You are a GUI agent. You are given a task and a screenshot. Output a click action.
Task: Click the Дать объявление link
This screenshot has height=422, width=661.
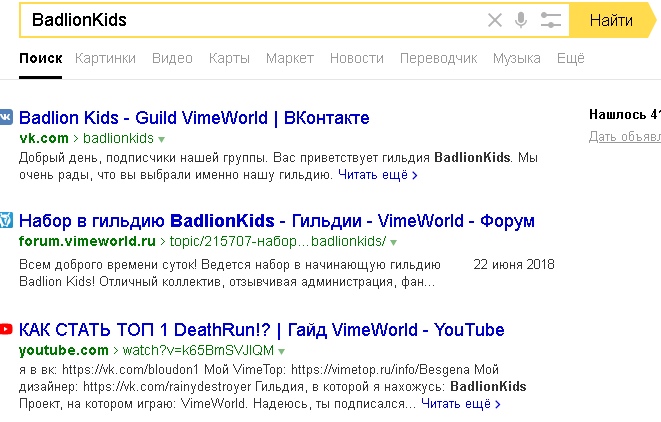click(x=625, y=137)
